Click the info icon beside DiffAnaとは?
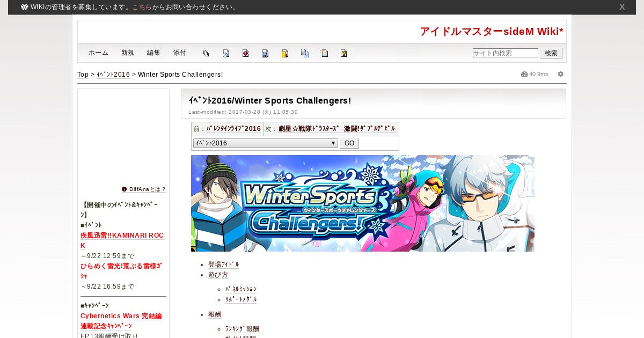 [x=124, y=189]
